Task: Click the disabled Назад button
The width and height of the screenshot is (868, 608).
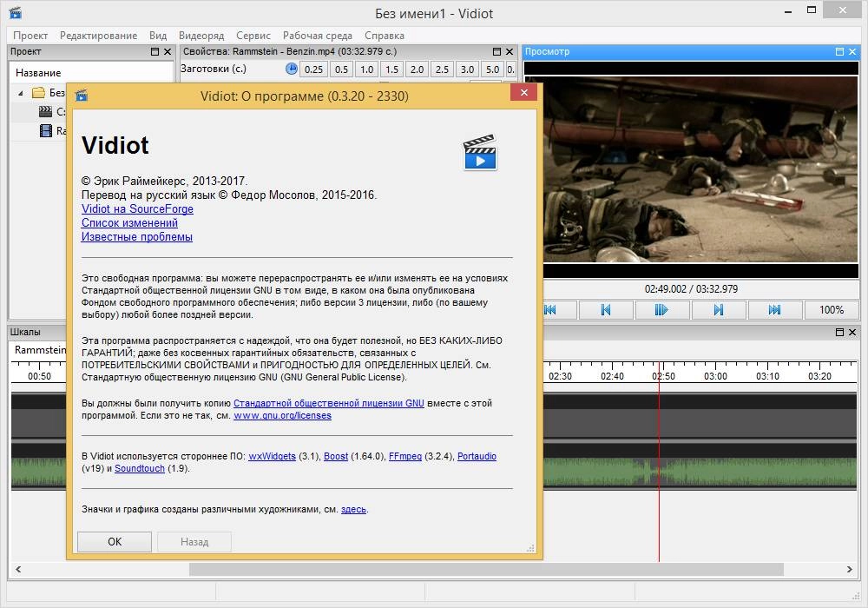Action: [194, 541]
